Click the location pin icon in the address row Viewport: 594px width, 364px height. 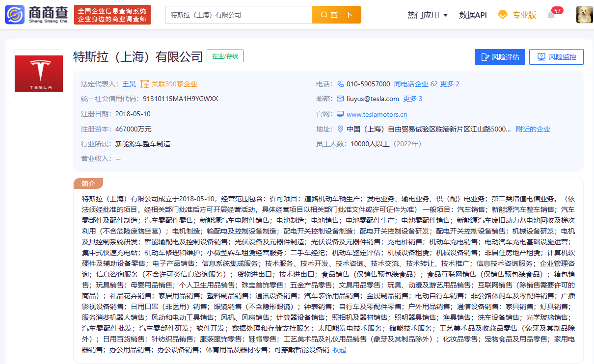340,129
